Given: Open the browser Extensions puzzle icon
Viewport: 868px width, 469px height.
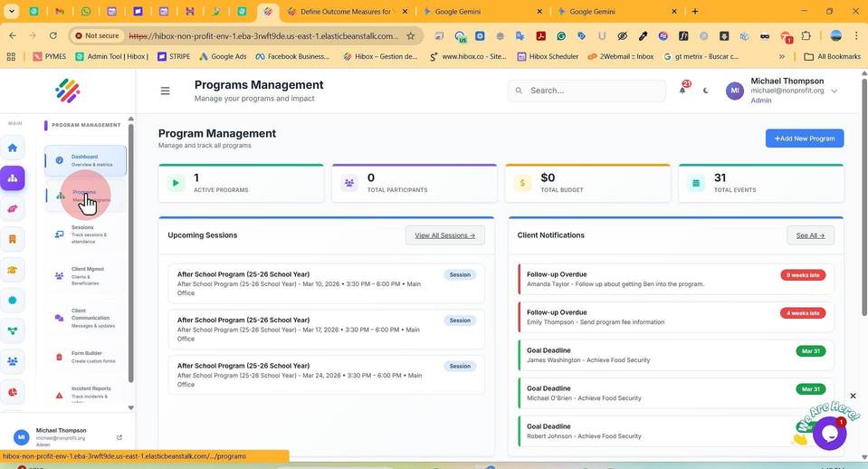Looking at the screenshot, I should [806, 36].
